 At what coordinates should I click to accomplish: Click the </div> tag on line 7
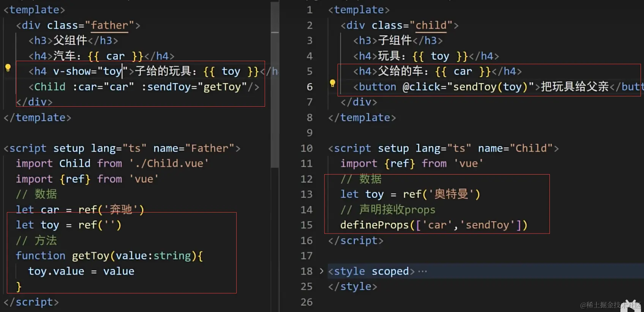[x=359, y=102]
